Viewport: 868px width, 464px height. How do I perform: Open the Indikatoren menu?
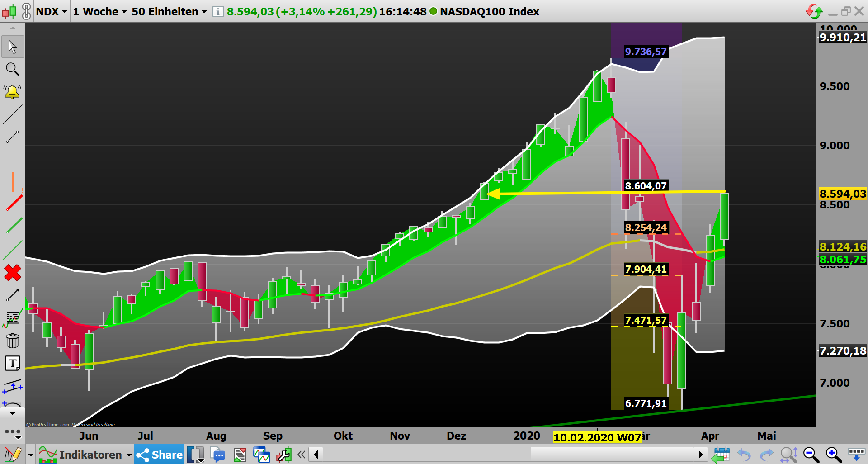(90, 455)
